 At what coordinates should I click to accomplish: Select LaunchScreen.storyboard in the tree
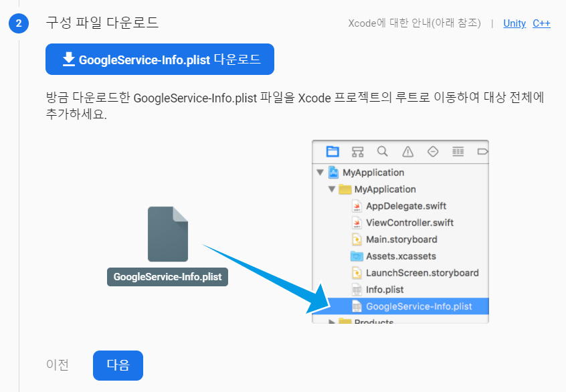[422, 273]
